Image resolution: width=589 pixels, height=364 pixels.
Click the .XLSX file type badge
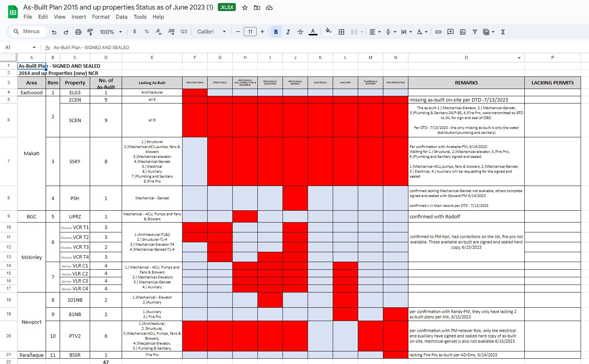pos(227,7)
